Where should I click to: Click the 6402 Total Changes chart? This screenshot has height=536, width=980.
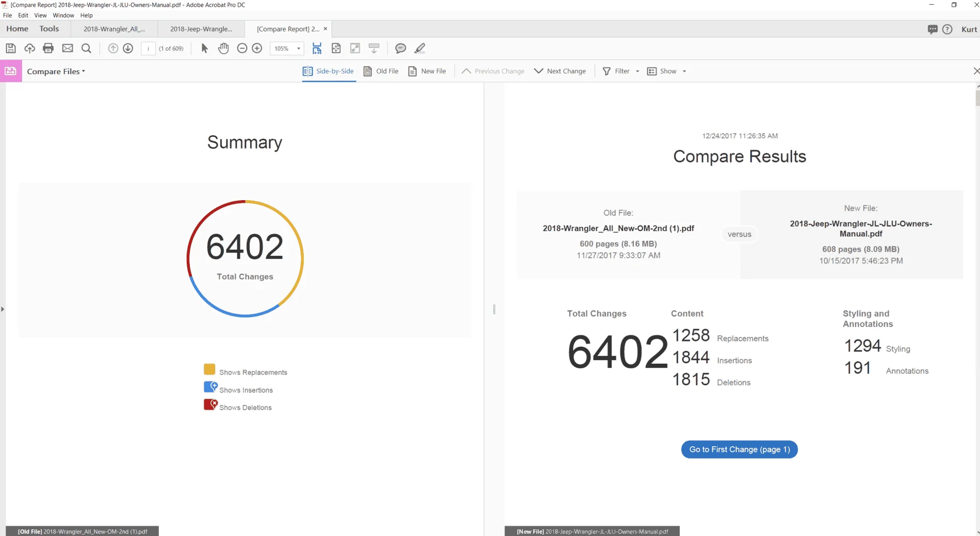pos(245,258)
